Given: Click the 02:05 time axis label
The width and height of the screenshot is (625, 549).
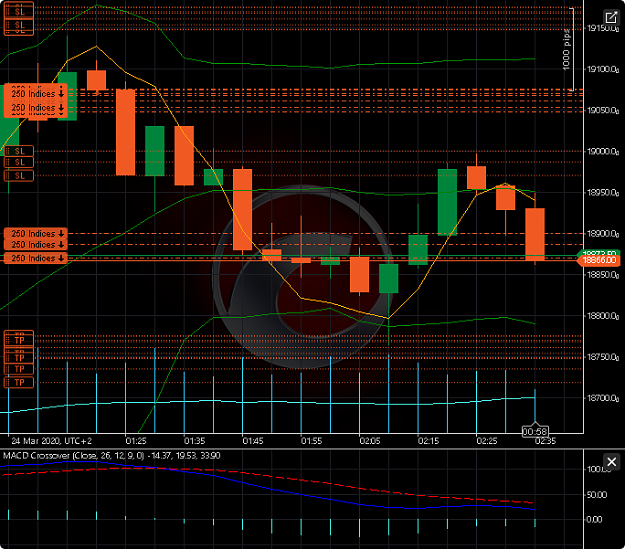Looking at the screenshot, I should pyautogui.click(x=370, y=441).
